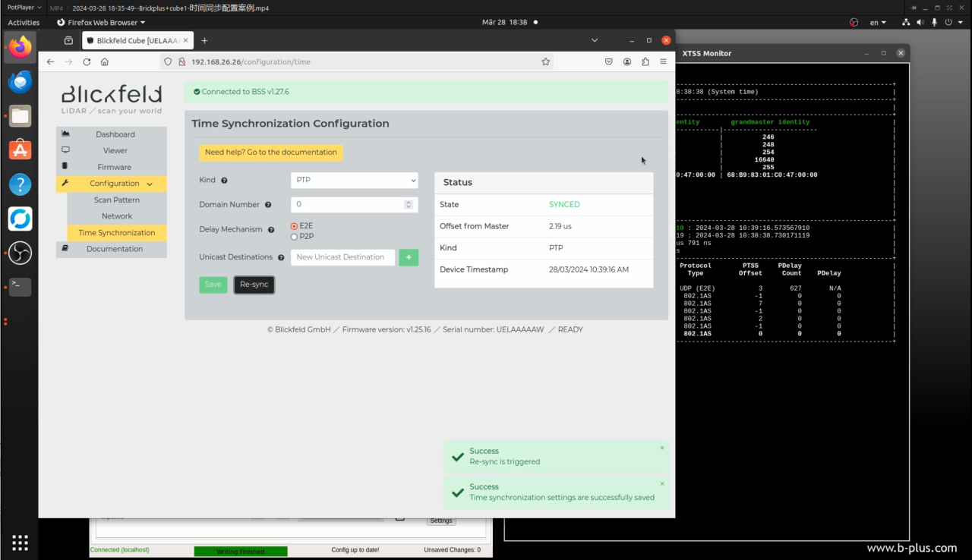Go to the Dashboard page
This screenshot has width=972, height=560.
tap(111, 135)
